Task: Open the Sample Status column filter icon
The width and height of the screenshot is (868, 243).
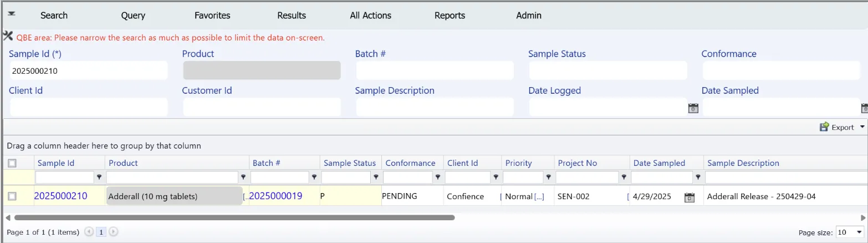Action: tap(376, 177)
